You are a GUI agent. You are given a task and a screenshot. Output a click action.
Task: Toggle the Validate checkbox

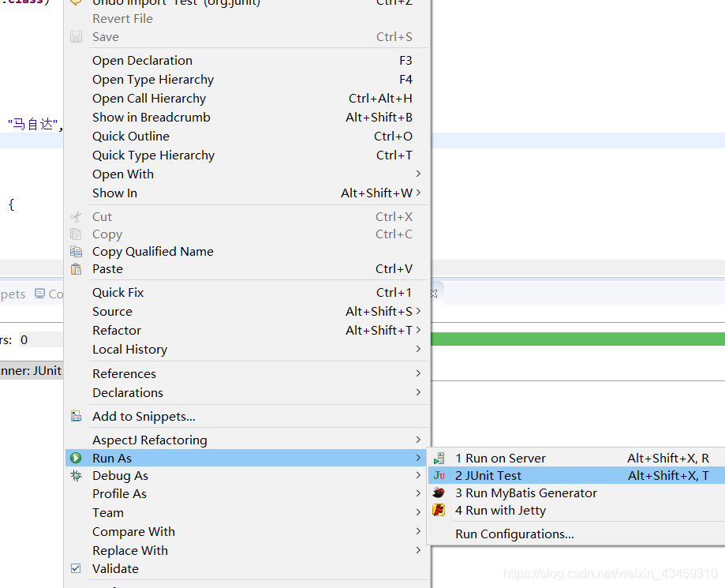pos(76,568)
